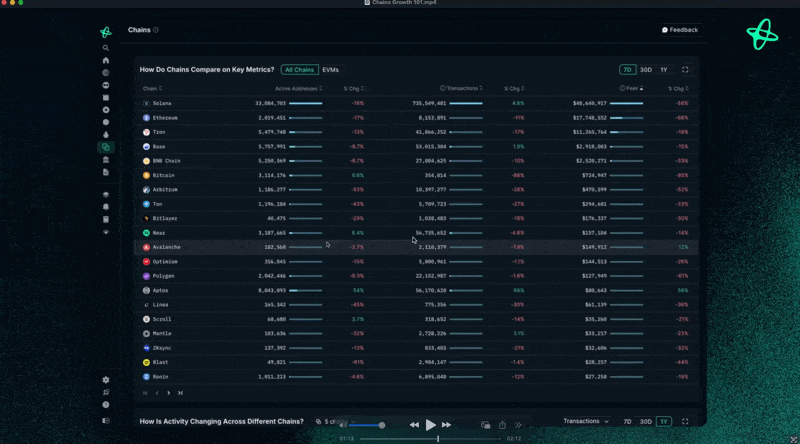800x444 pixels.
Task: Open the document icon in the sidebar
Action: pos(106,172)
